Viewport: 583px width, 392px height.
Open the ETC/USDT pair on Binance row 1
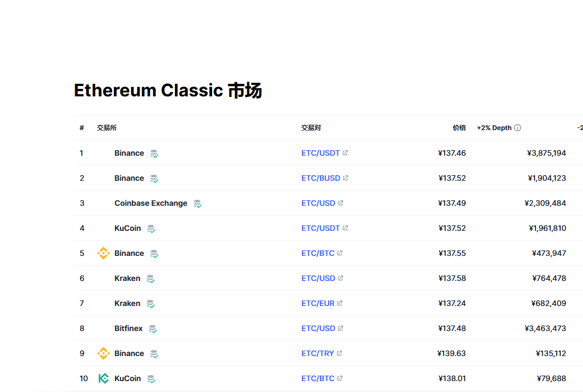click(320, 153)
